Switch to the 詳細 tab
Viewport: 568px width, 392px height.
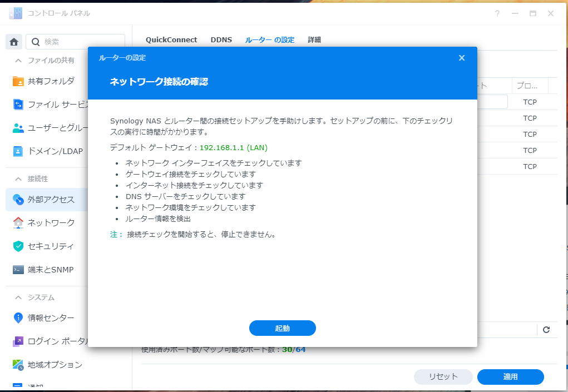point(314,40)
